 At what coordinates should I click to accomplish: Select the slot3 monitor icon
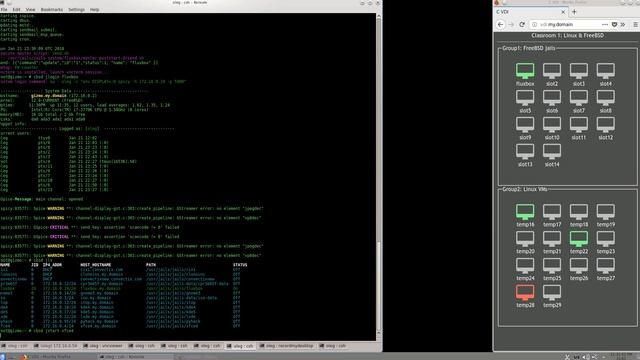click(579, 71)
